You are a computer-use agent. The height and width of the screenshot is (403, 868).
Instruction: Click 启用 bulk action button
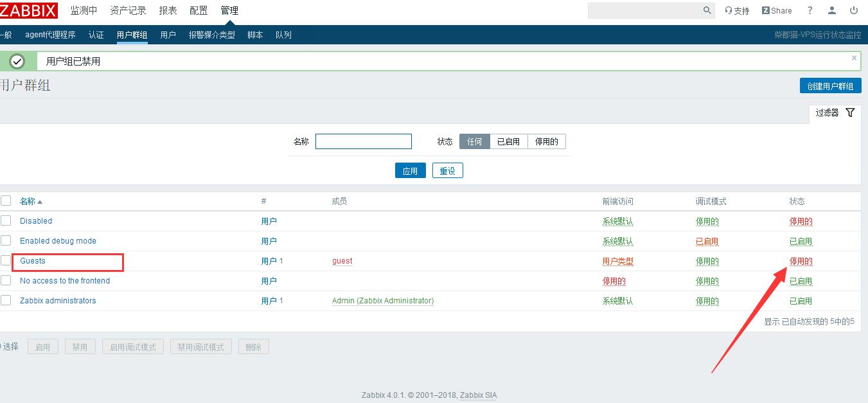click(x=43, y=347)
